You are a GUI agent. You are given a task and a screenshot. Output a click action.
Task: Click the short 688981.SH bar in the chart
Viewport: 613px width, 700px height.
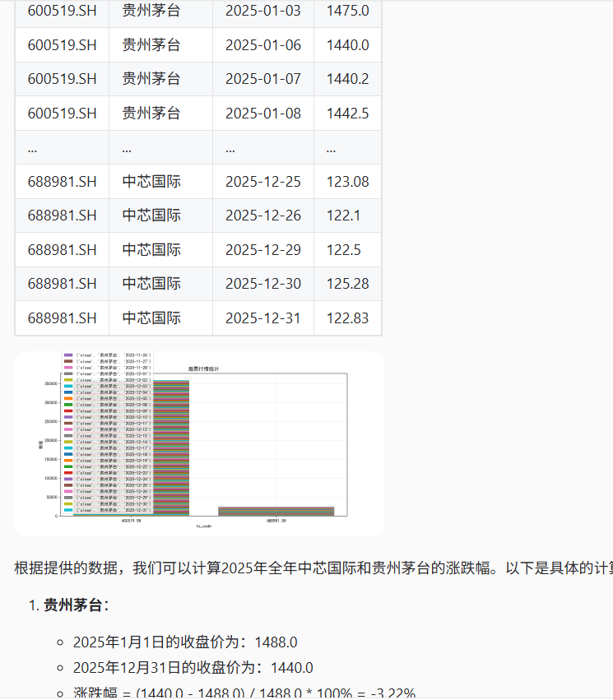point(276,511)
